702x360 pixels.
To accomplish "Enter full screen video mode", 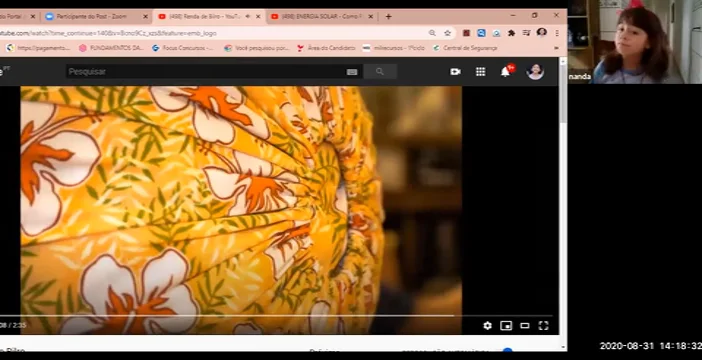I will (x=544, y=326).
